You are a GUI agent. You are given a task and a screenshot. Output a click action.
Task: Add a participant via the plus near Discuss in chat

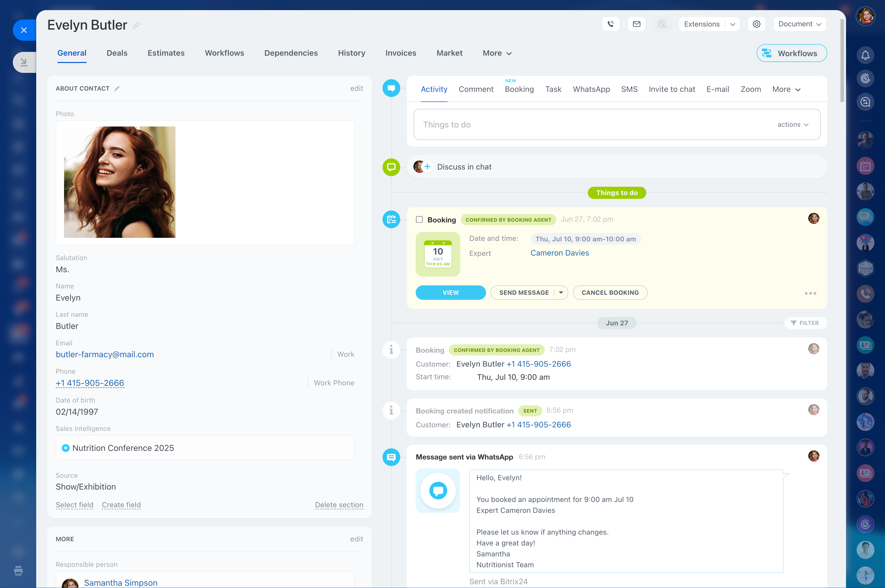[428, 166]
